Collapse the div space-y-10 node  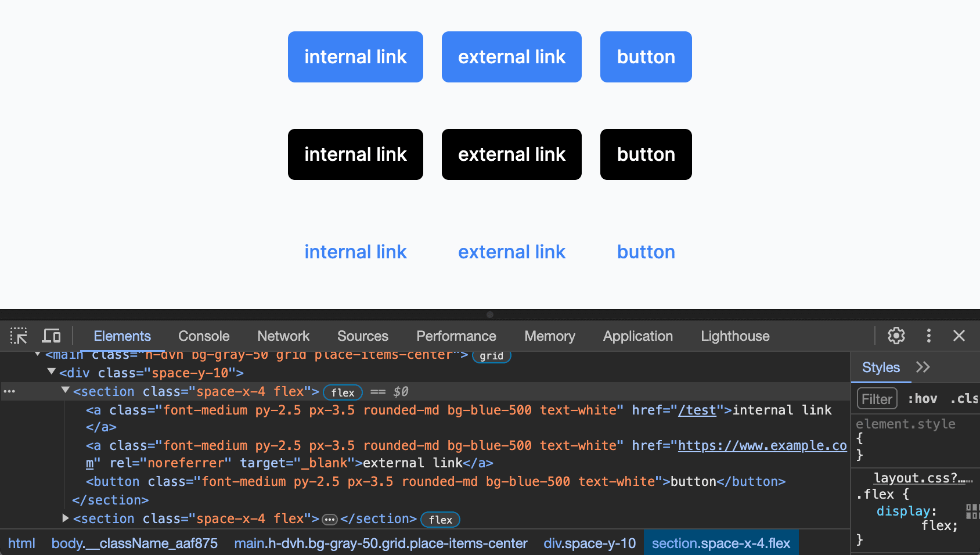pyautogui.click(x=52, y=372)
